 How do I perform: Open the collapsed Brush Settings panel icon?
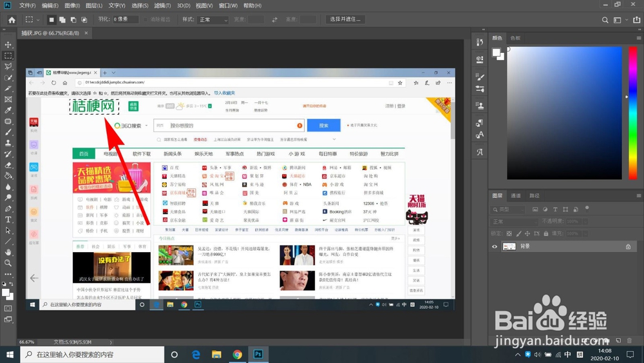click(479, 77)
